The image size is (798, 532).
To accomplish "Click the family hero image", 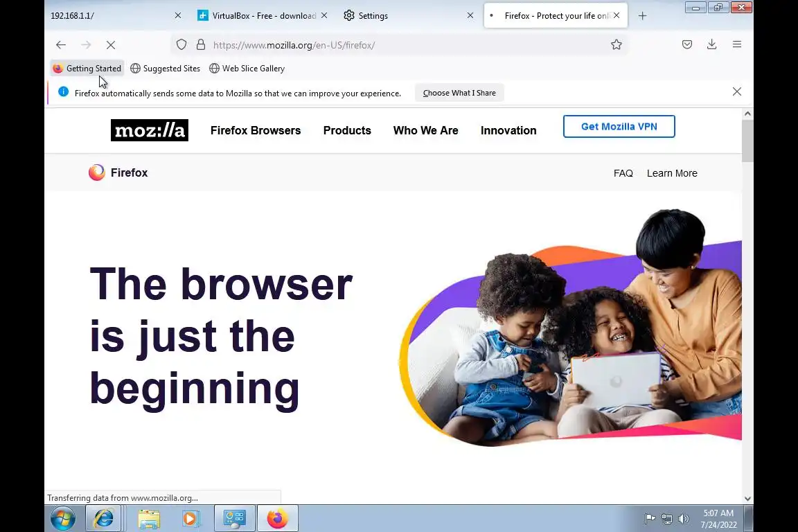I will point(570,328).
